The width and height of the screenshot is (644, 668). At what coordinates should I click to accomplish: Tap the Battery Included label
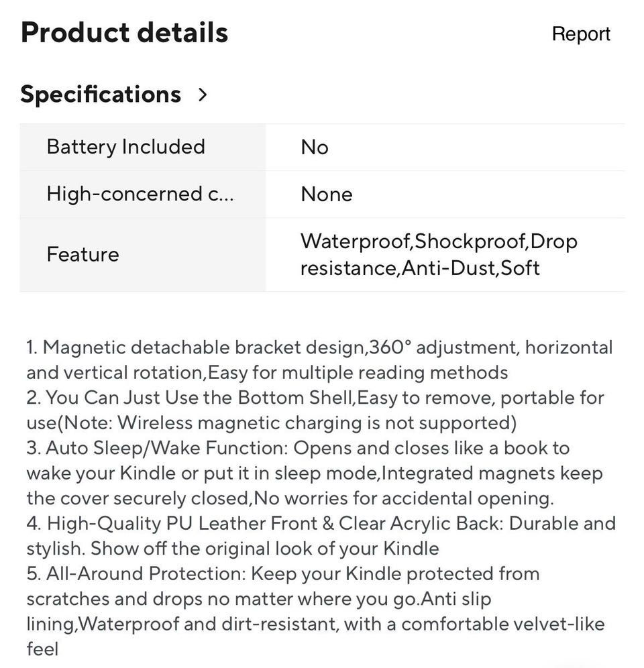[125, 147]
